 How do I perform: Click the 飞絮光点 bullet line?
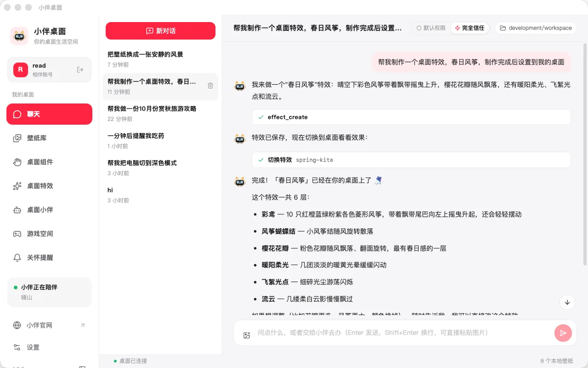[307, 282]
